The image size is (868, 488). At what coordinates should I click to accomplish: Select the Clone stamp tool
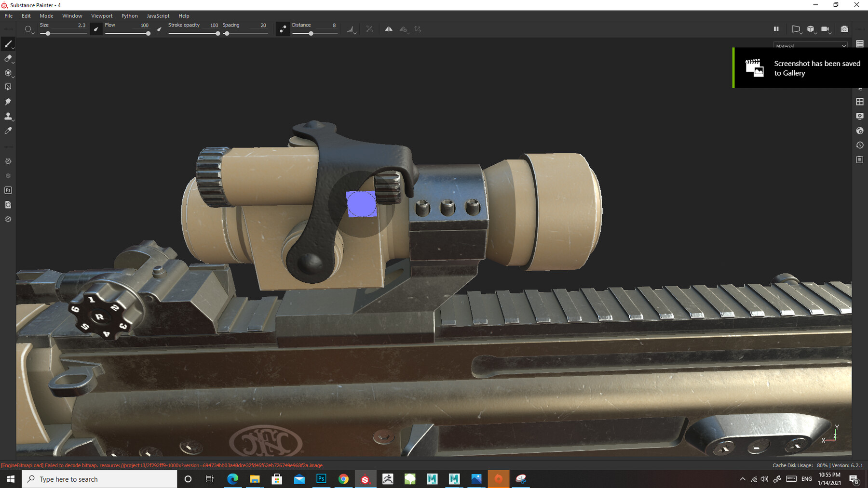click(x=8, y=116)
